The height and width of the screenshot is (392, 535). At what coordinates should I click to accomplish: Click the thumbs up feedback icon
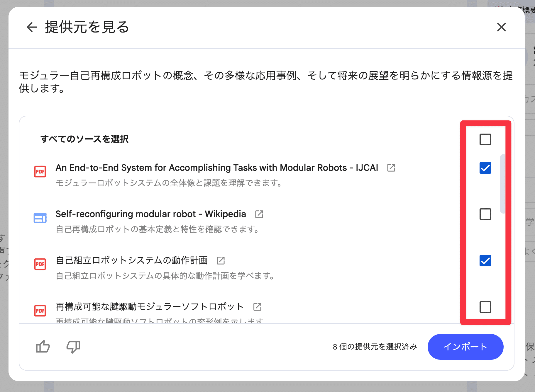(x=43, y=347)
